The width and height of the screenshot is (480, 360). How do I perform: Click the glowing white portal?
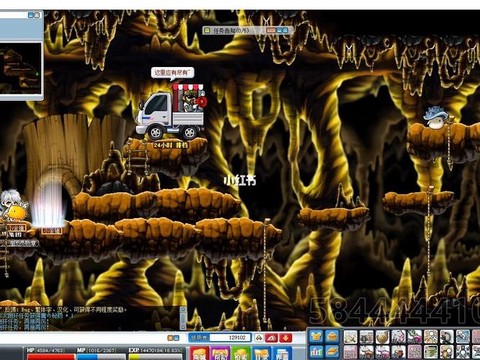(49, 203)
